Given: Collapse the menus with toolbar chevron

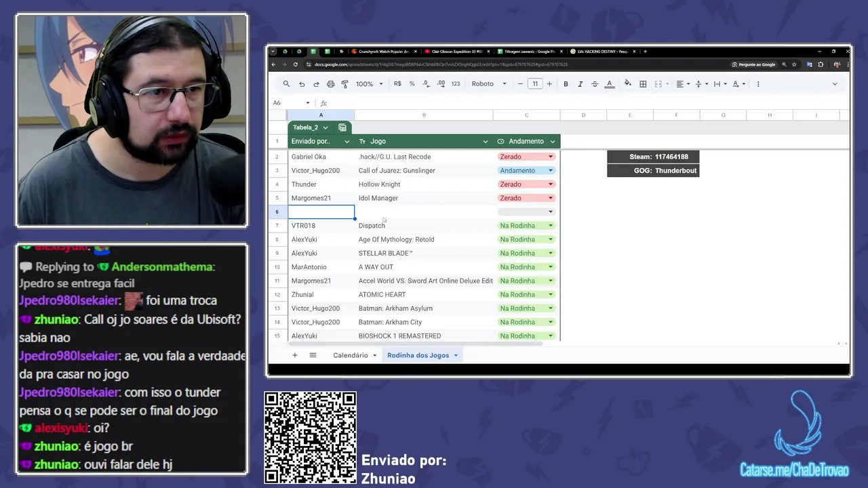Looking at the screenshot, I should 835,84.
